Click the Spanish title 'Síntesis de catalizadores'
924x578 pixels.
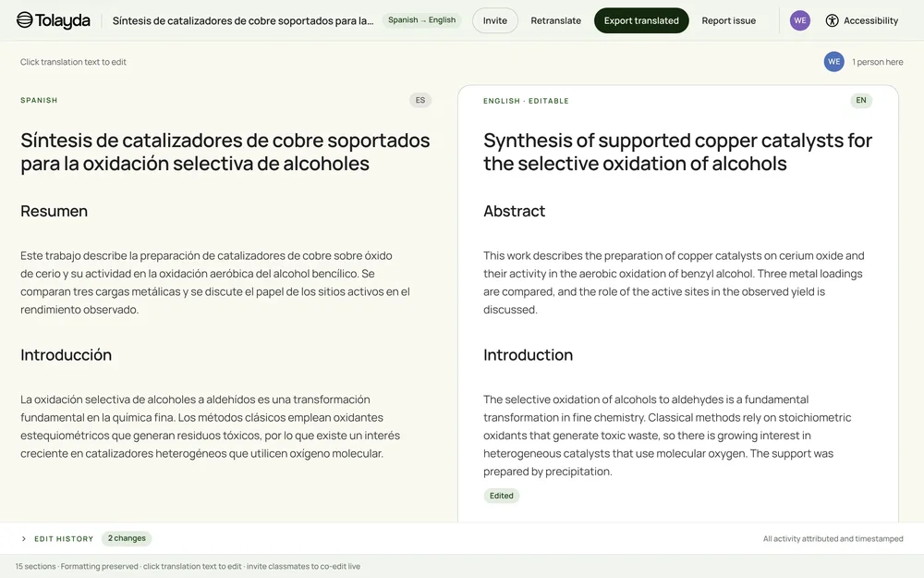pos(225,153)
